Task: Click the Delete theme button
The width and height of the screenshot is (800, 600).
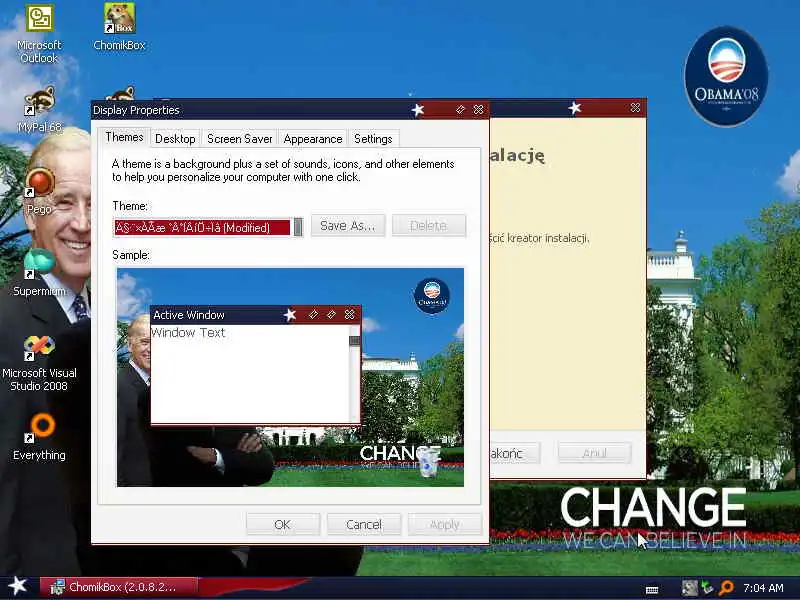Action: click(x=429, y=226)
